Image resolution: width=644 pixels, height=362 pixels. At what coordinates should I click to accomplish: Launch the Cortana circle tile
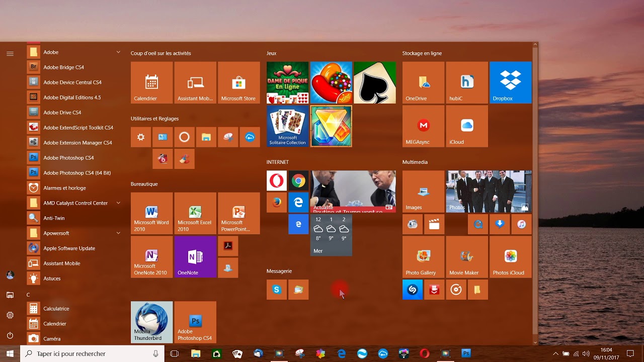click(x=184, y=137)
